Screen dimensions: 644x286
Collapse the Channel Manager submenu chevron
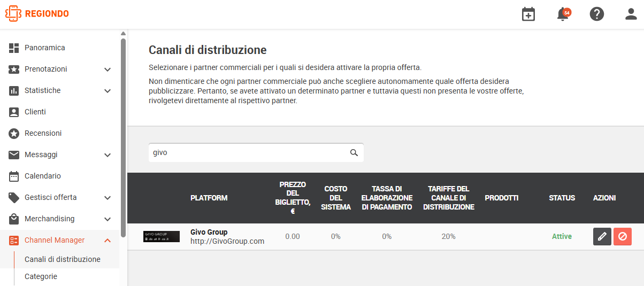[108, 240]
